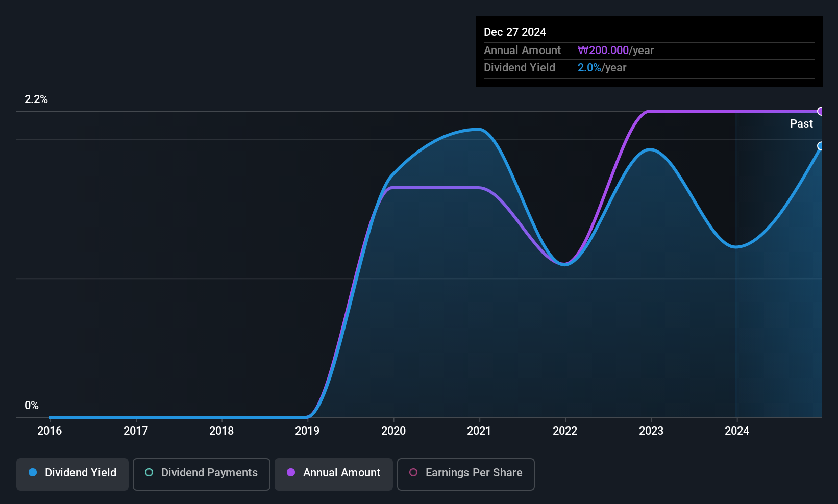
Task: Click the purple Annual Amount legend dot
Action: pyautogui.click(x=291, y=472)
